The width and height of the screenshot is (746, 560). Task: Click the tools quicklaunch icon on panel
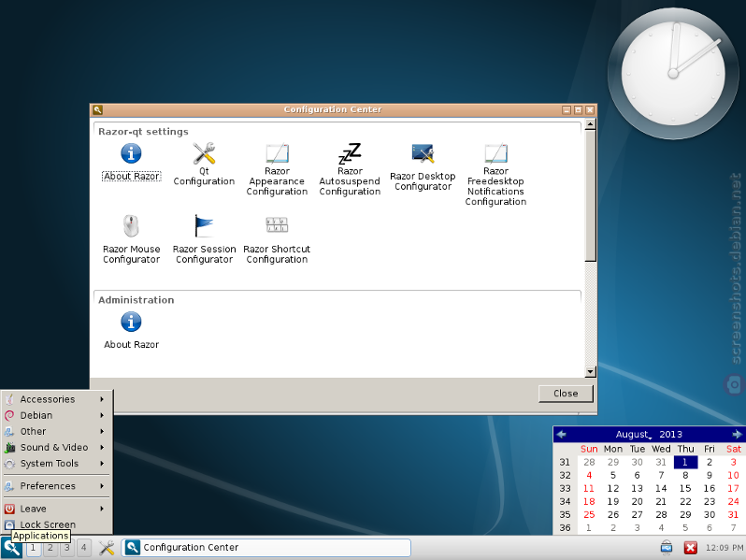point(107,548)
